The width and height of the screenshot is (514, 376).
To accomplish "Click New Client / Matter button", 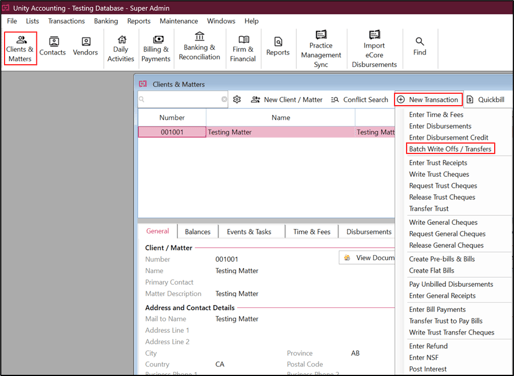I will pos(287,99).
